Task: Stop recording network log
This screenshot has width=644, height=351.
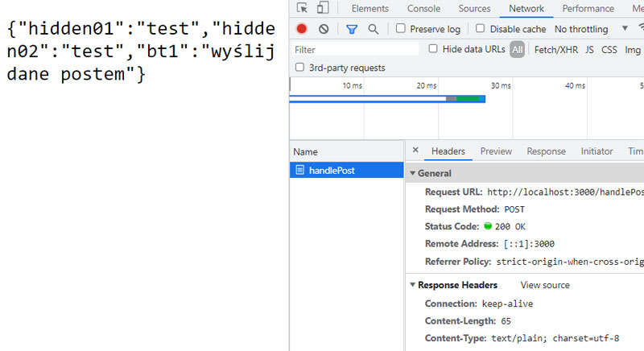Action: click(x=302, y=29)
